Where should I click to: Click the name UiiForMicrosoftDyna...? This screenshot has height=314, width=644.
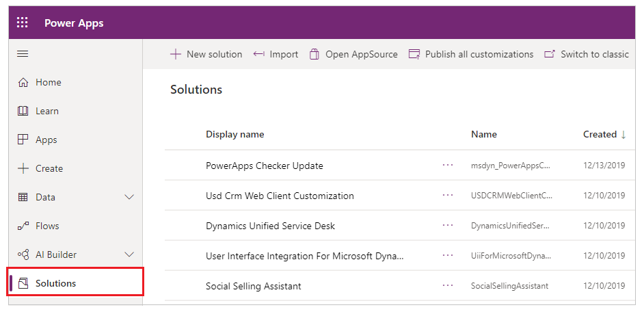511,256
